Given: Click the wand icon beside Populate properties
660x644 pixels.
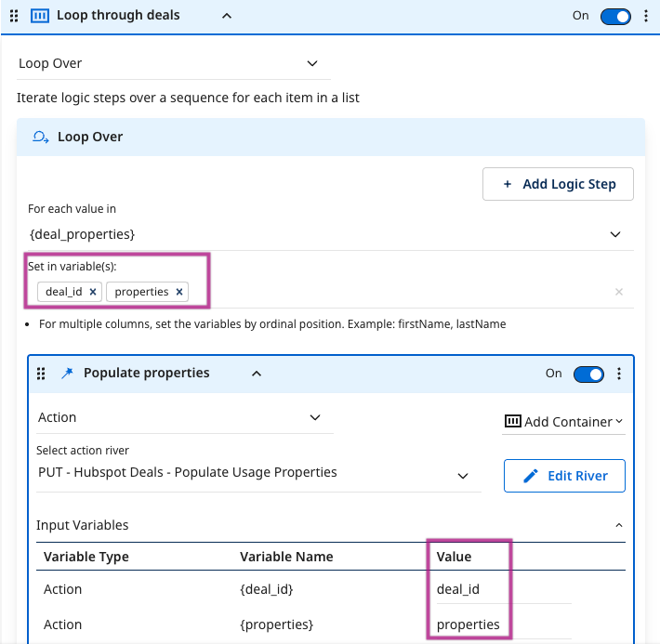Looking at the screenshot, I should point(66,374).
